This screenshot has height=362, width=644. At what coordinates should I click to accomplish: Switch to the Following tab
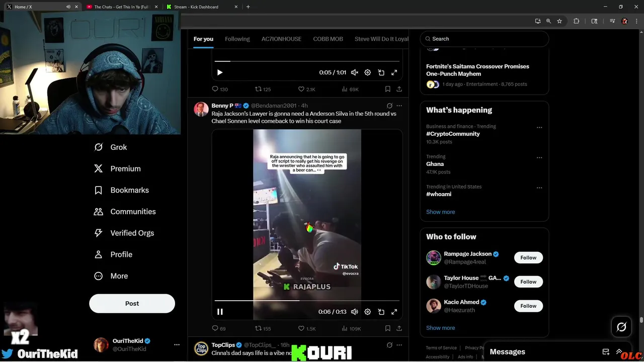237,39
